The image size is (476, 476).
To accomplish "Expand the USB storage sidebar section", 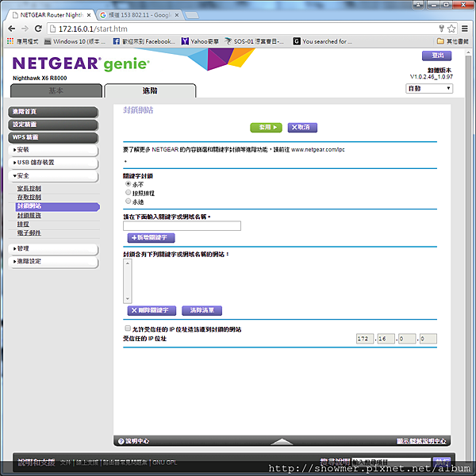I will tap(53, 163).
